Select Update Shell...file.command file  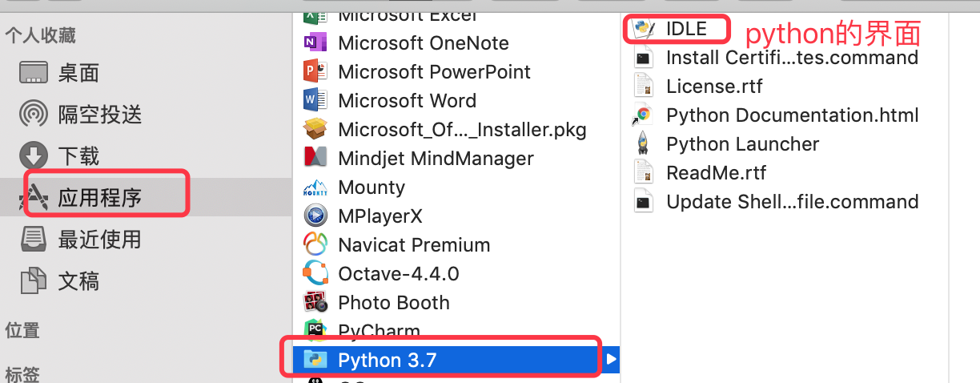792,202
